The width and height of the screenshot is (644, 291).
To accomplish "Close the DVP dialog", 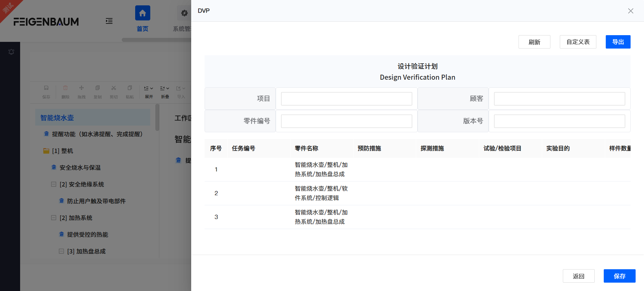I will [x=631, y=11].
